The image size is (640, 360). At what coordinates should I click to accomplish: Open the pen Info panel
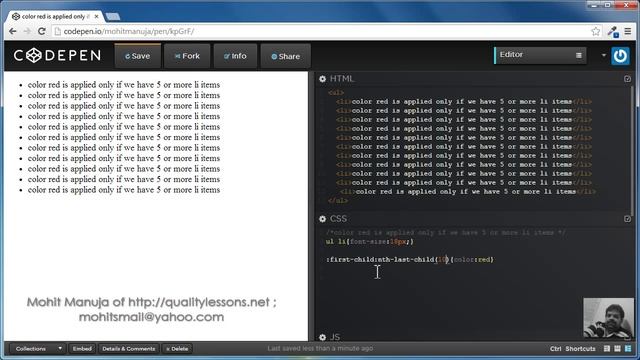click(235, 56)
